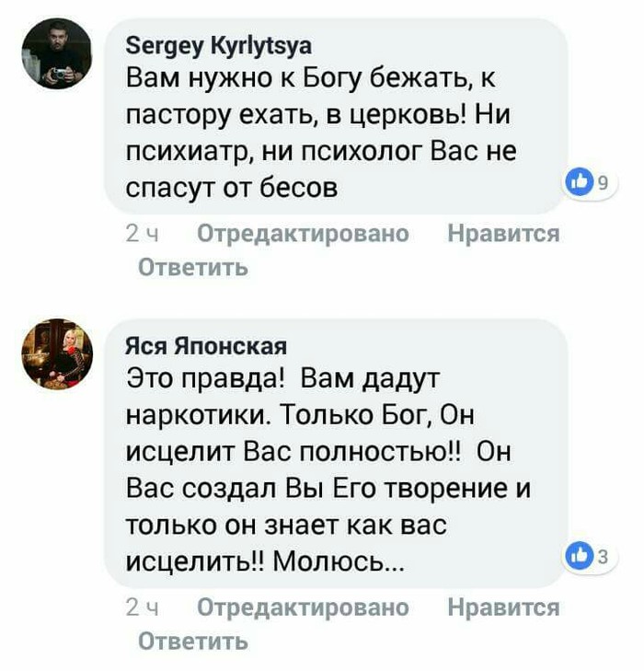Viewport: 644px width, 671px height.
Task: Hit Ответить under Яся Японская's comment
Action: (192, 641)
